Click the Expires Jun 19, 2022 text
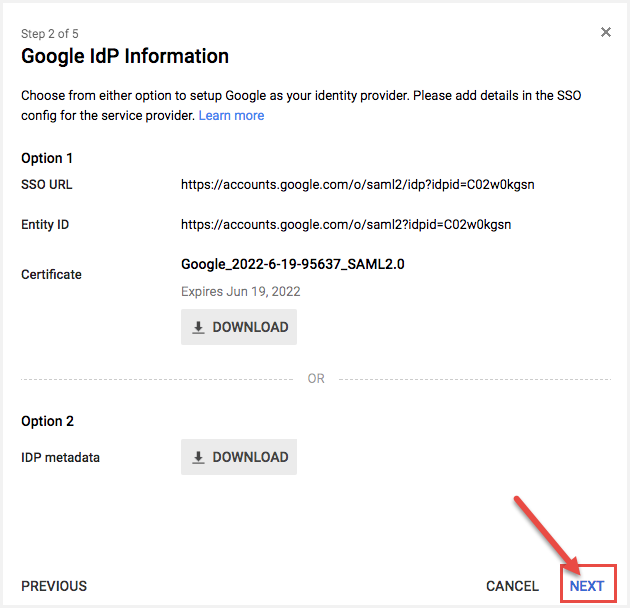 (x=241, y=291)
